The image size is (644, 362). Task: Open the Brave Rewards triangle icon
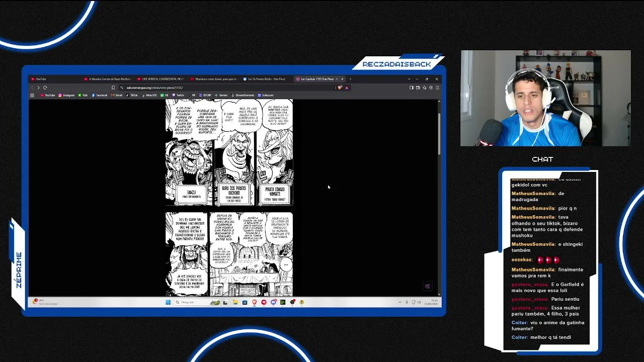point(347,87)
